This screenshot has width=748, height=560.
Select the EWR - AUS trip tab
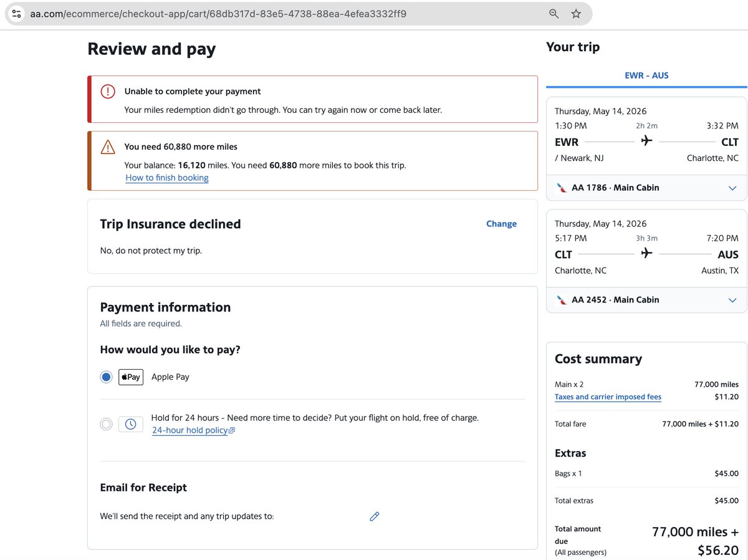click(646, 75)
